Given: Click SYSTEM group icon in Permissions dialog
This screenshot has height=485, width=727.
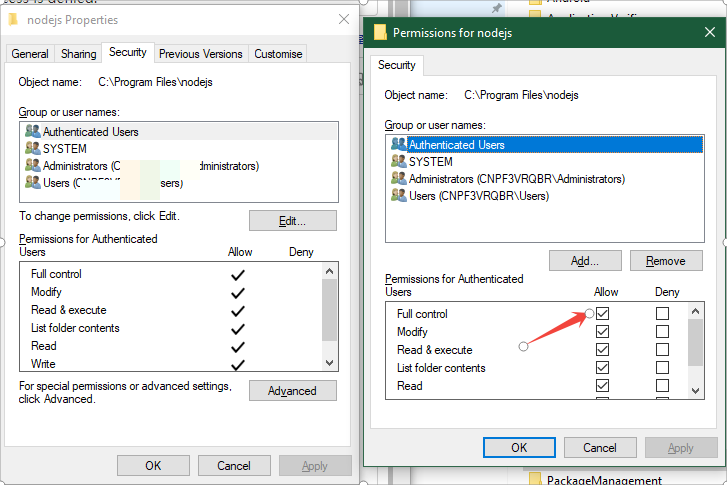Looking at the screenshot, I should tap(399, 161).
